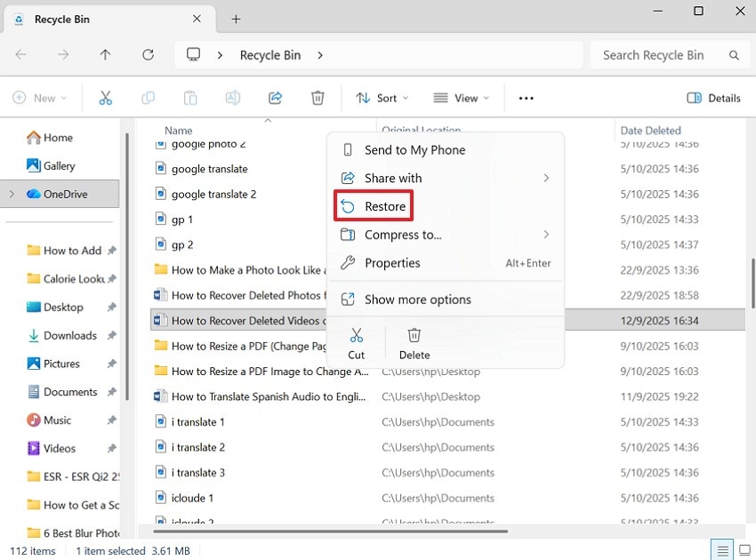Click the Rename icon on the toolbar
756x560 pixels.
(232, 98)
